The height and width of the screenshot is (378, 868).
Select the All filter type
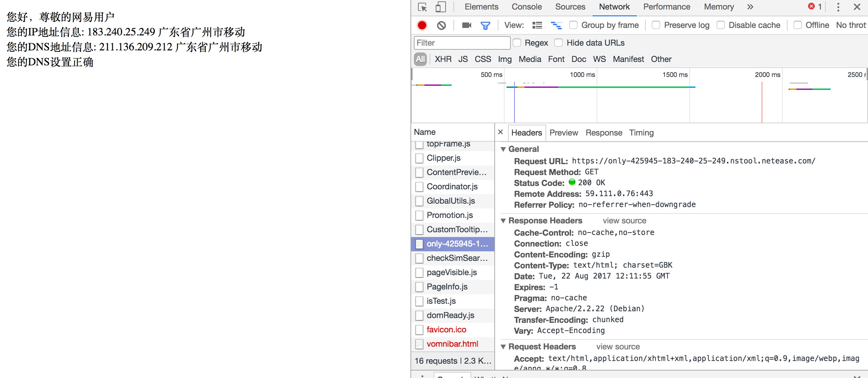420,59
